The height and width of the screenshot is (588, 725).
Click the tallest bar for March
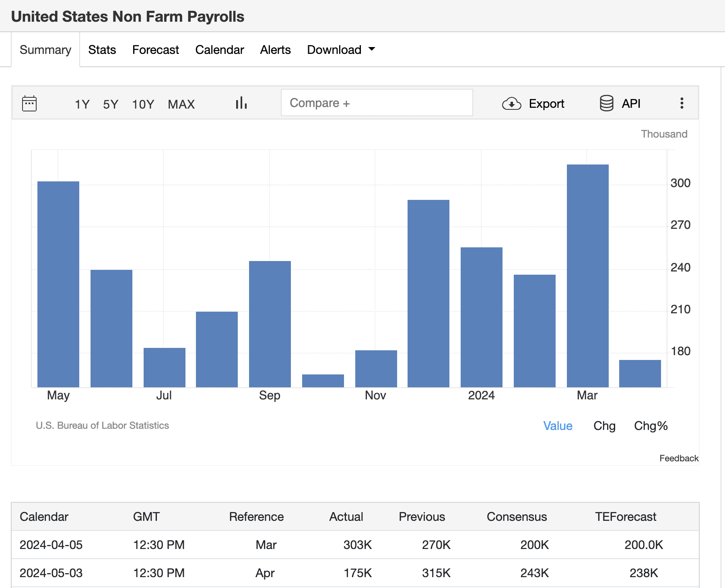[587, 275]
